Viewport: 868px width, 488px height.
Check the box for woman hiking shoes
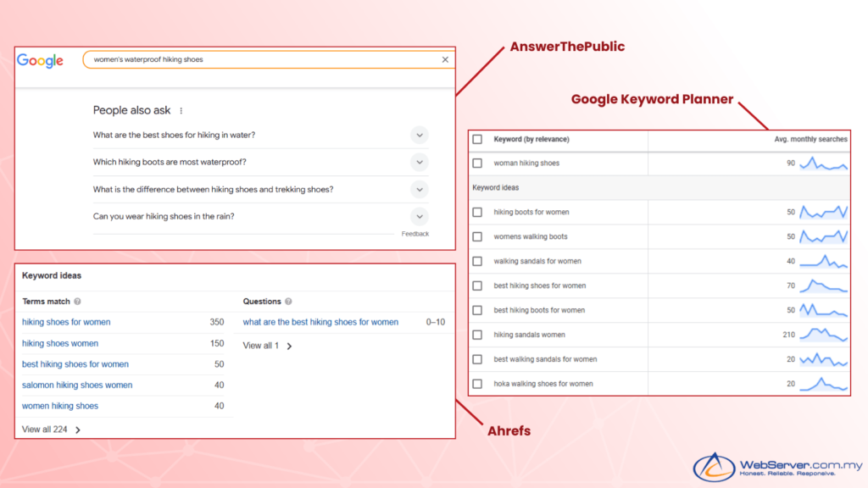[x=477, y=164]
